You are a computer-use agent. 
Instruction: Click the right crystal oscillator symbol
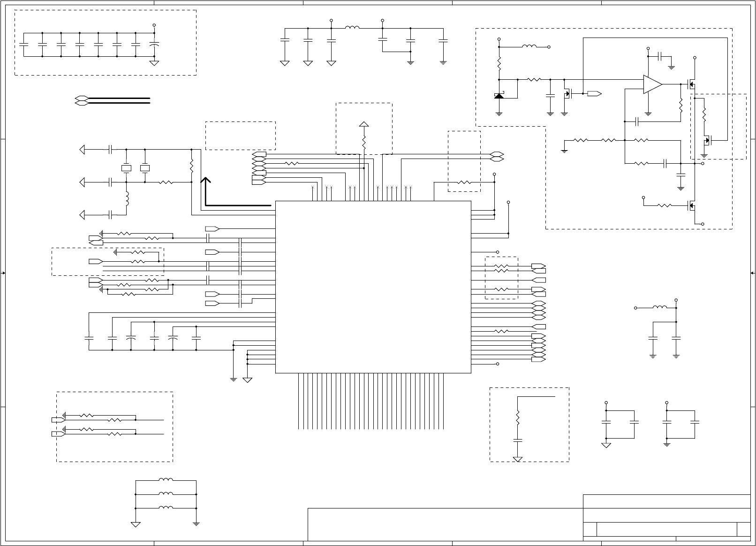click(145, 168)
